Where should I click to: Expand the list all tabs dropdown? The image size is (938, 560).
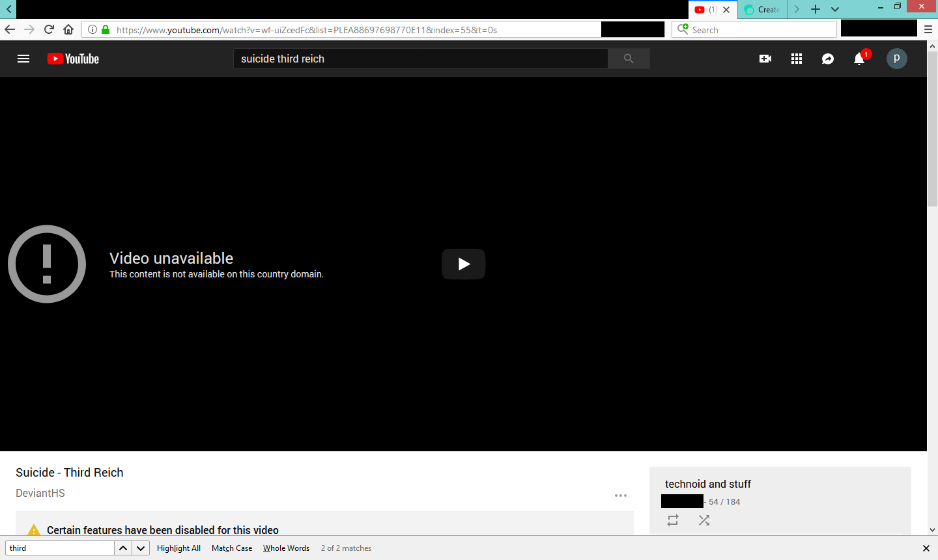(x=835, y=9)
